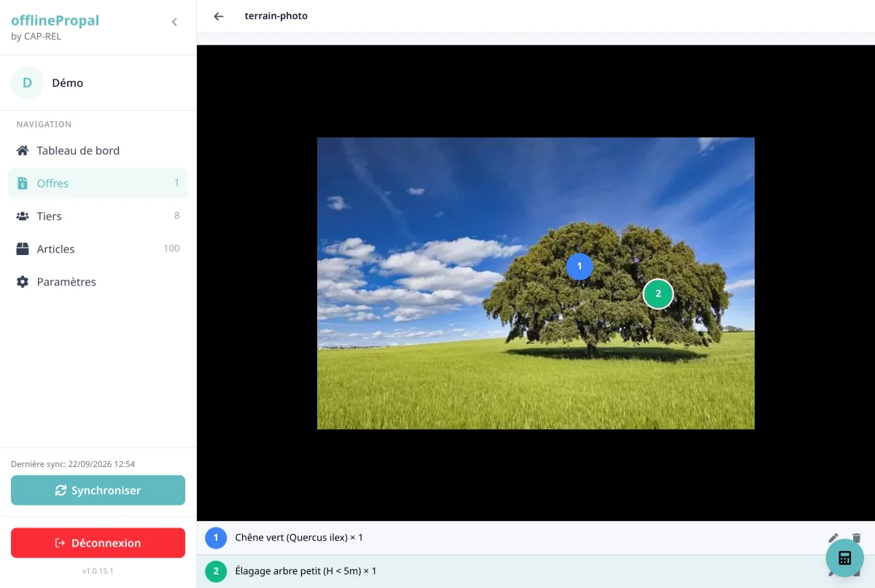Viewport: 875px width, 588px height.
Task: Click the blue number 1 list badge
Action: 216,538
